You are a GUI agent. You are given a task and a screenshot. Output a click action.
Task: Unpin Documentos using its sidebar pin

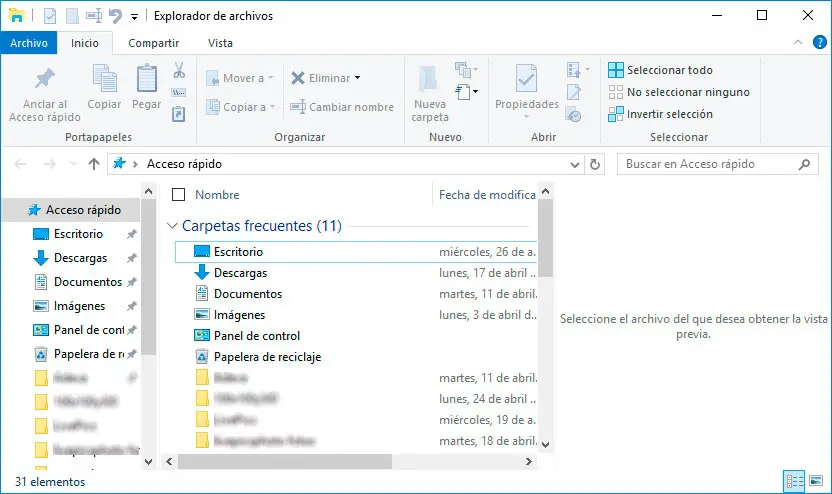132,282
